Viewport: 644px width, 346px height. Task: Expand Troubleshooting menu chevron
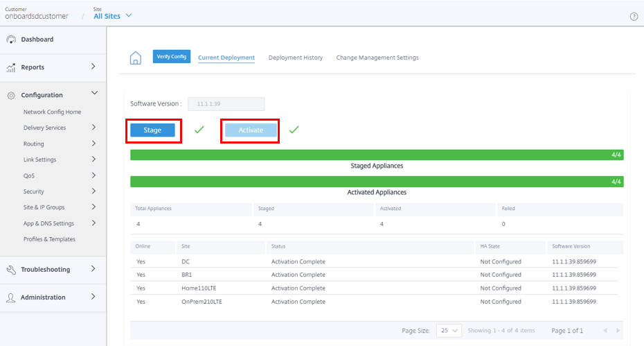pos(93,268)
